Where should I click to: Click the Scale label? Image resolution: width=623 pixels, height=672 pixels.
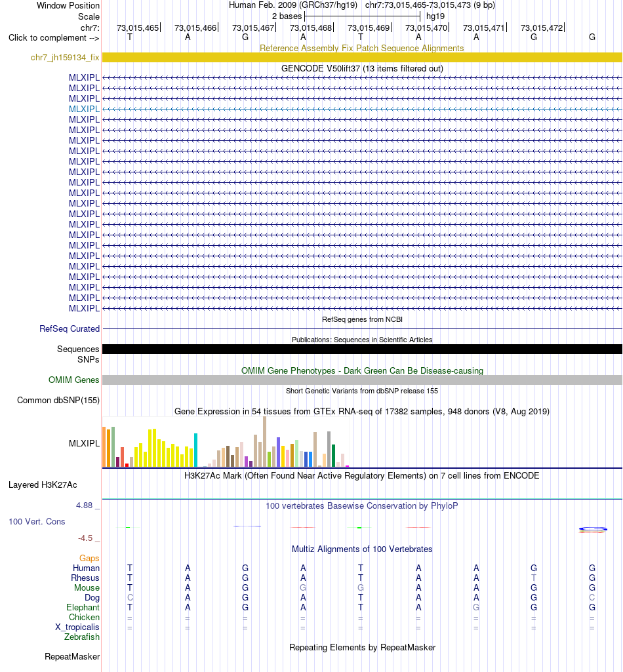[x=89, y=16]
